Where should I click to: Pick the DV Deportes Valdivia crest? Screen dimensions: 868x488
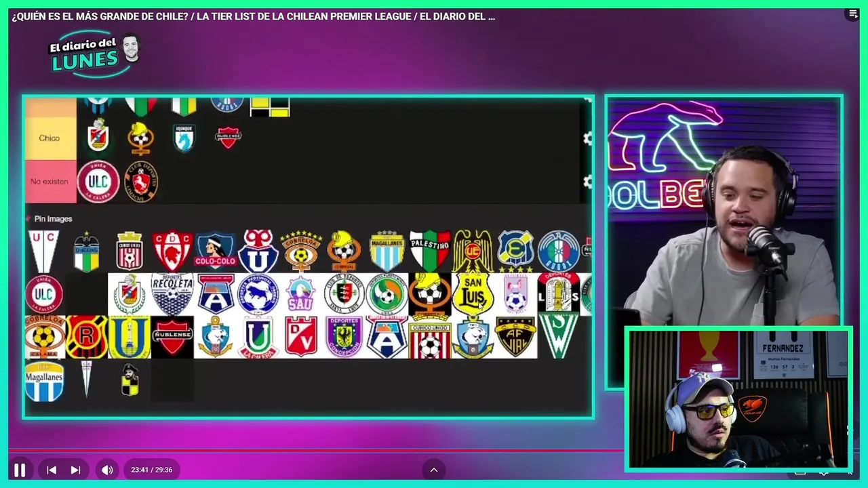[x=301, y=337]
